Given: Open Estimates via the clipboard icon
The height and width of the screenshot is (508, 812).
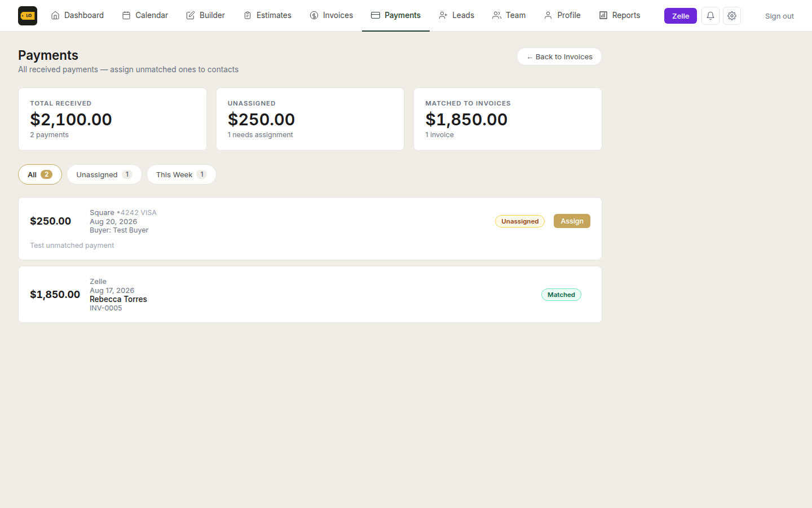Looking at the screenshot, I should pos(248,15).
